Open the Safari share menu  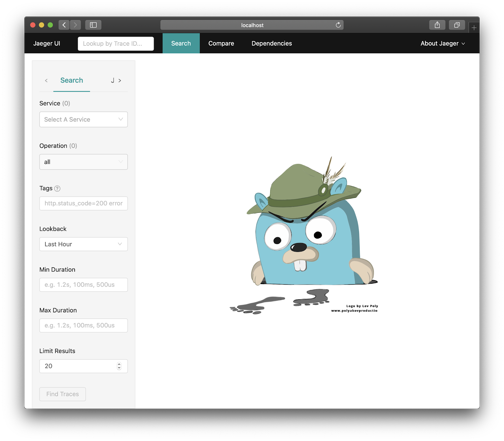[437, 25]
